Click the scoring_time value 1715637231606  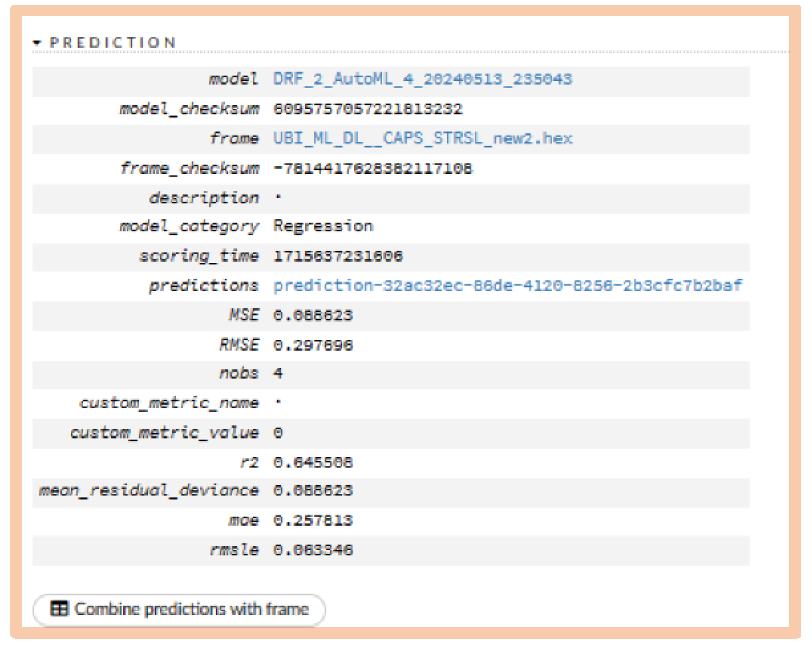(x=337, y=256)
